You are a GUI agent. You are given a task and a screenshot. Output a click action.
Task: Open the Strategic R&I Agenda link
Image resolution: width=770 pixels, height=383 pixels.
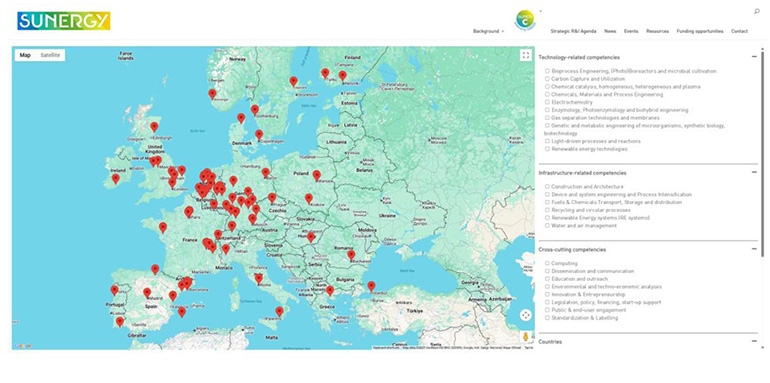click(x=573, y=31)
